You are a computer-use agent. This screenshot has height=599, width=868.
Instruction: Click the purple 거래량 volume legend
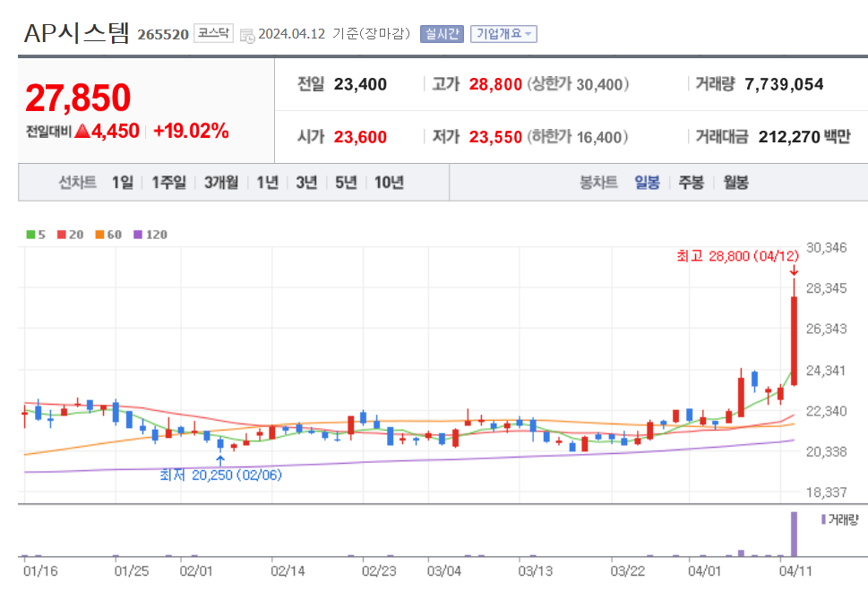(839, 519)
